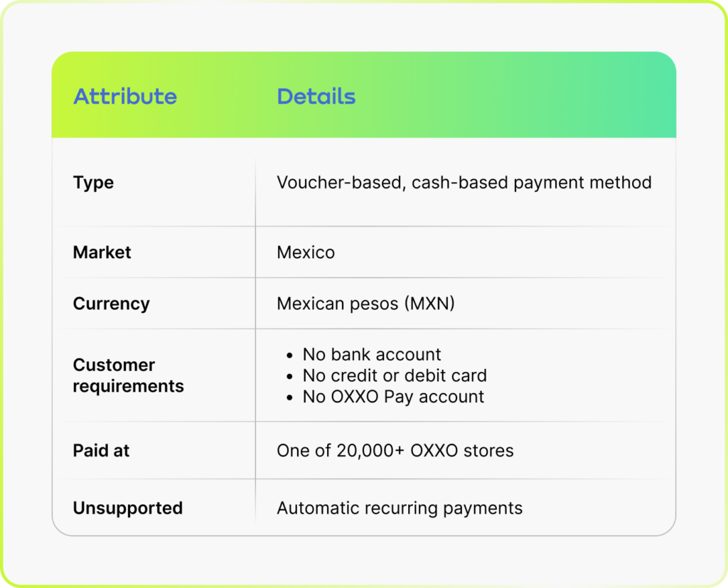
Task: Select the Unsupported row label
Action: click(128, 508)
